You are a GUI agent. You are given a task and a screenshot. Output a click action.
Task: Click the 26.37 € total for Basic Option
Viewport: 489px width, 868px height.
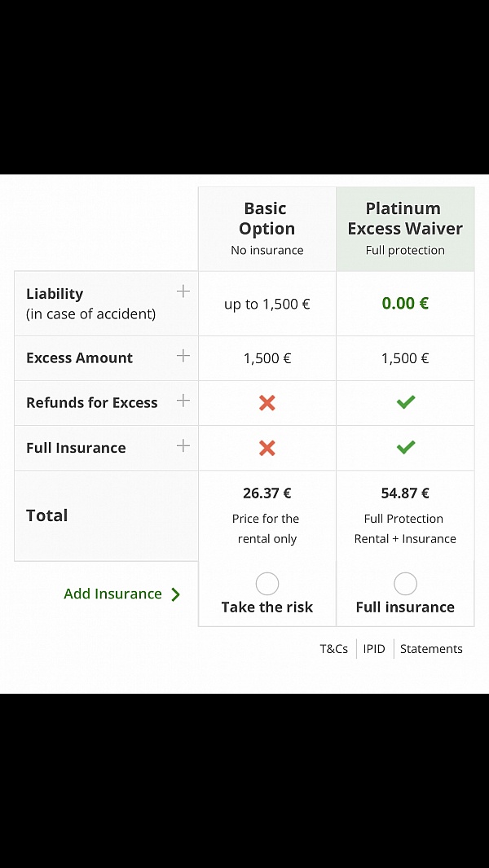267,493
